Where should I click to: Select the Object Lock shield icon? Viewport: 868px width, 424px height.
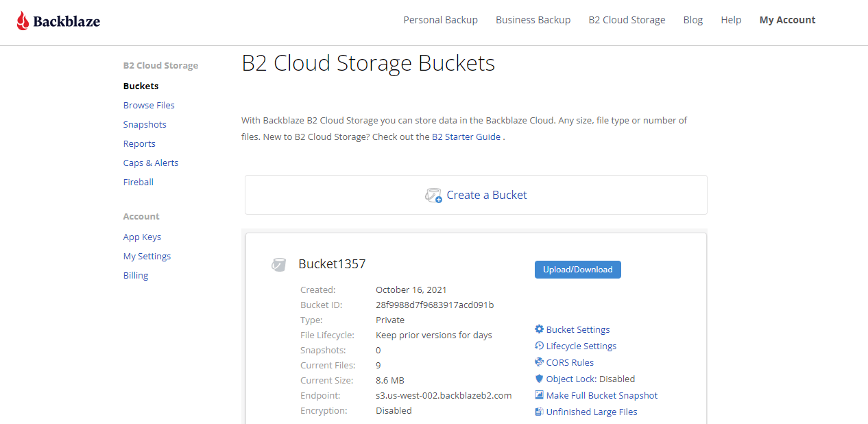(x=539, y=379)
